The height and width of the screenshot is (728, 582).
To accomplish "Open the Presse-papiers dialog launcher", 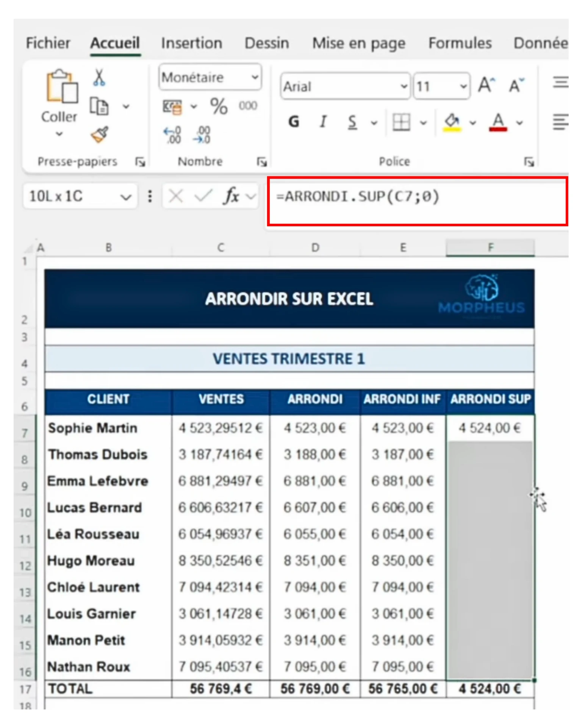I will 140,162.
